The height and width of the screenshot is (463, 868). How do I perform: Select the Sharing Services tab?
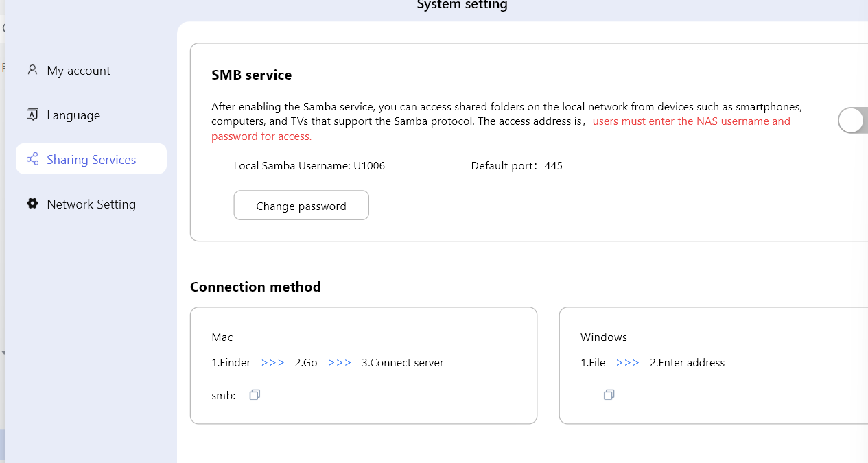(91, 160)
